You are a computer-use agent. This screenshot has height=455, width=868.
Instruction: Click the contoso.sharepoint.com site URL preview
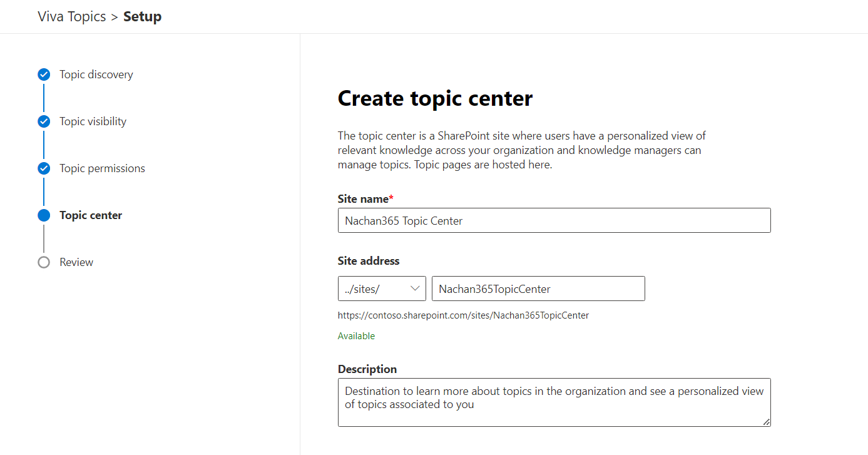point(463,315)
